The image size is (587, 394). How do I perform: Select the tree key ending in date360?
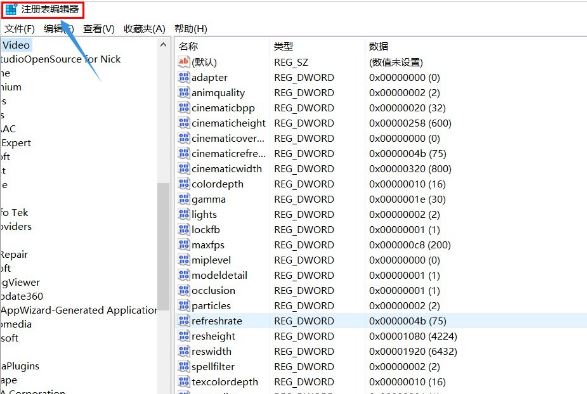[x=22, y=296]
